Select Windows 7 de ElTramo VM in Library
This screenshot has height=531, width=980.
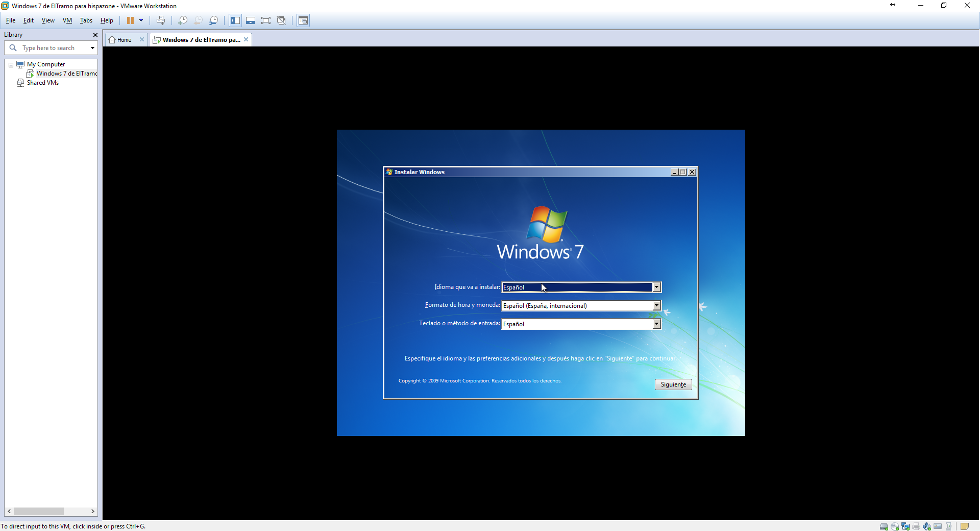click(x=66, y=74)
